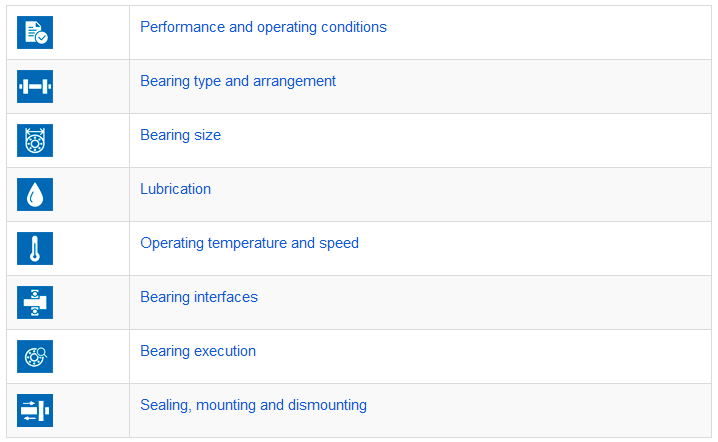The image size is (718, 442).
Task: Open the Bearing interfaces link
Action: coord(199,297)
